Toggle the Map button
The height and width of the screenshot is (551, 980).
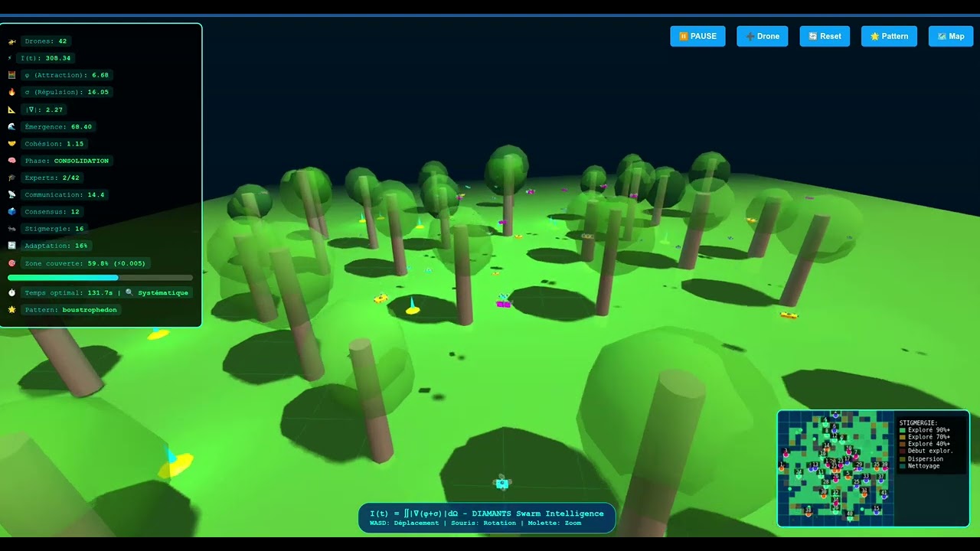click(951, 36)
